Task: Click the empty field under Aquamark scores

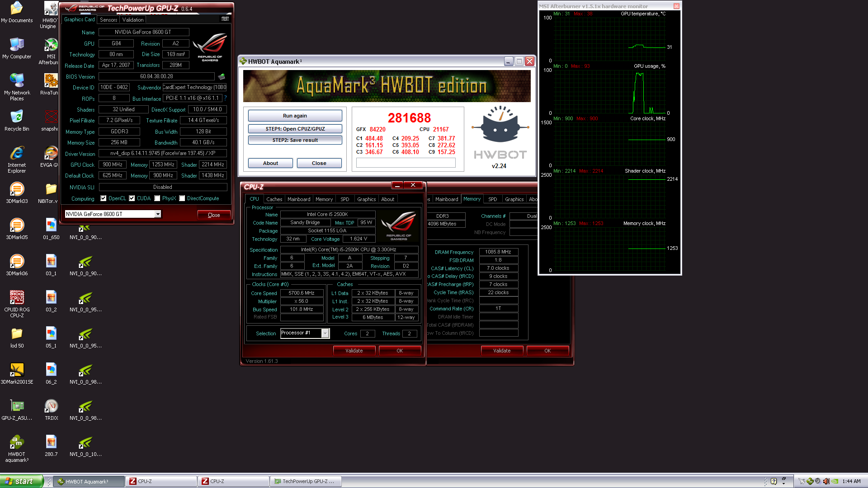Action: (x=406, y=163)
